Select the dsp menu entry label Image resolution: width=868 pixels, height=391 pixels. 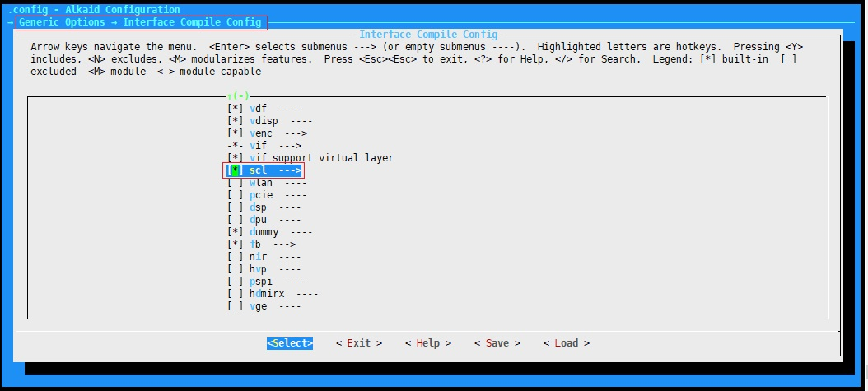(258, 207)
